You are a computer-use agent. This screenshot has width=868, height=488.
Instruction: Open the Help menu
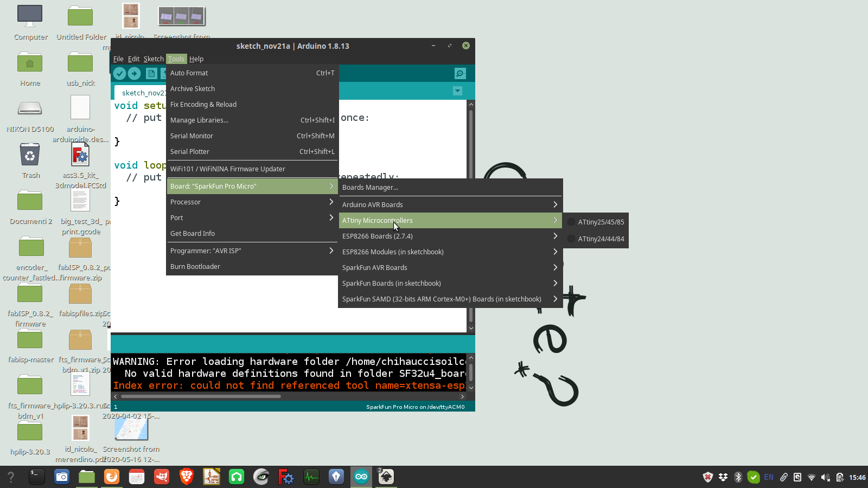(x=196, y=59)
